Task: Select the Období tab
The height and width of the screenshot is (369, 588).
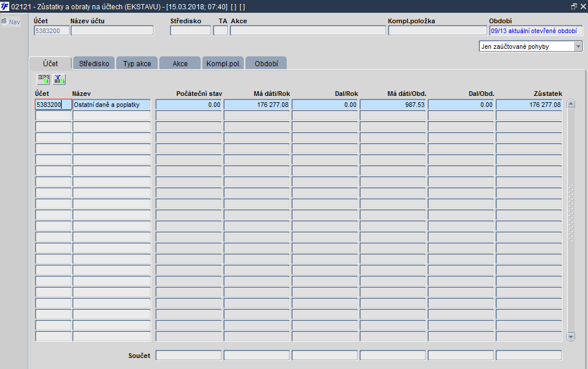Action: pyautogui.click(x=266, y=63)
